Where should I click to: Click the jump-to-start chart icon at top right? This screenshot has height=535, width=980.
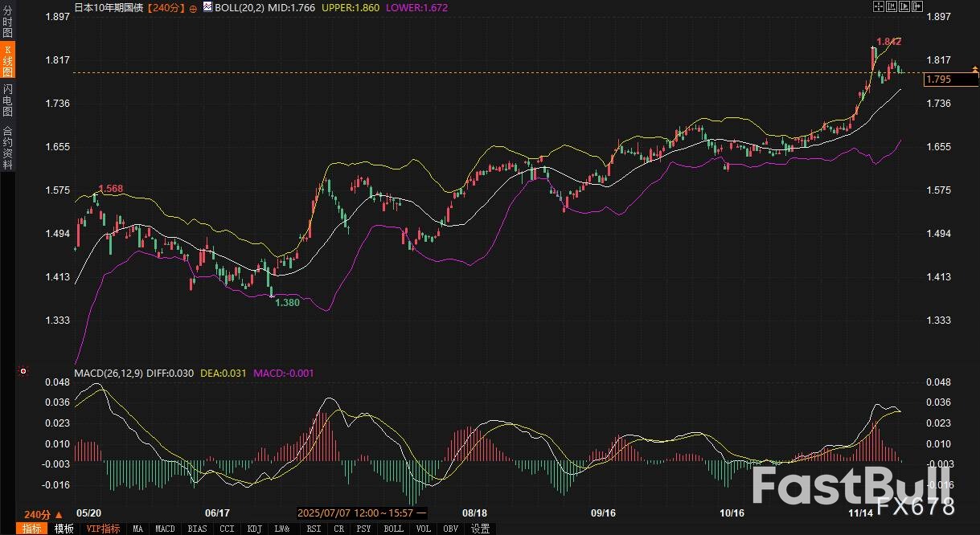(892, 6)
